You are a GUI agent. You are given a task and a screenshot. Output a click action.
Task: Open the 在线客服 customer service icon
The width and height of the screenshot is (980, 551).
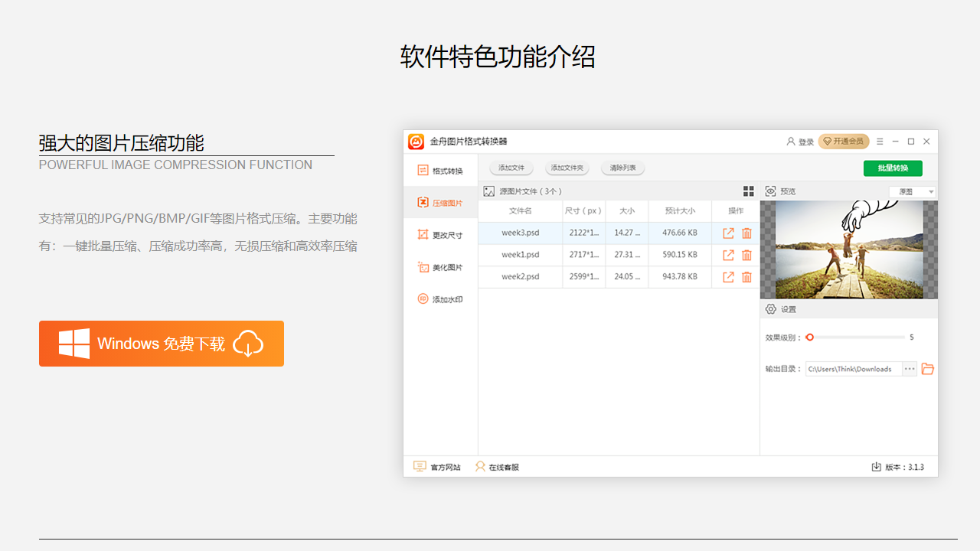pyautogui.click(x=479, y=467)
